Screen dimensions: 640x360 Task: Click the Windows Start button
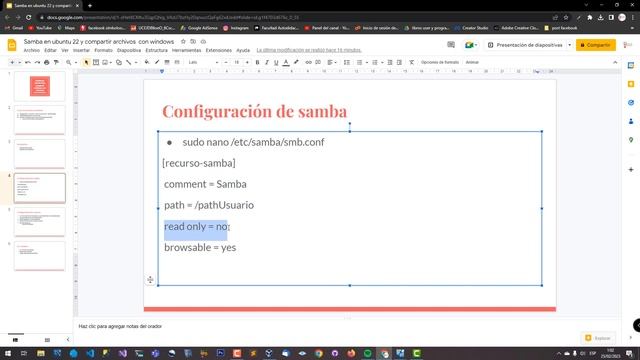(x=8, y=353)
